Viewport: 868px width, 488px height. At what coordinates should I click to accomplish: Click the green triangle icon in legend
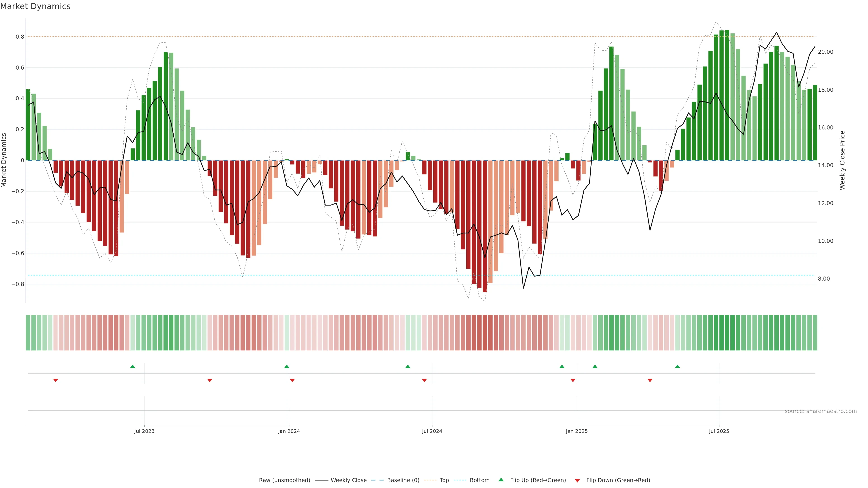coord(501,480)
